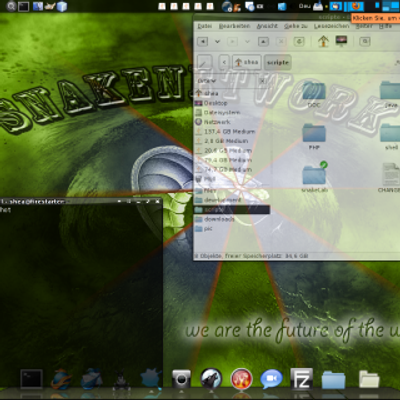Go back using the file manager back arrow

pos(203,42)
